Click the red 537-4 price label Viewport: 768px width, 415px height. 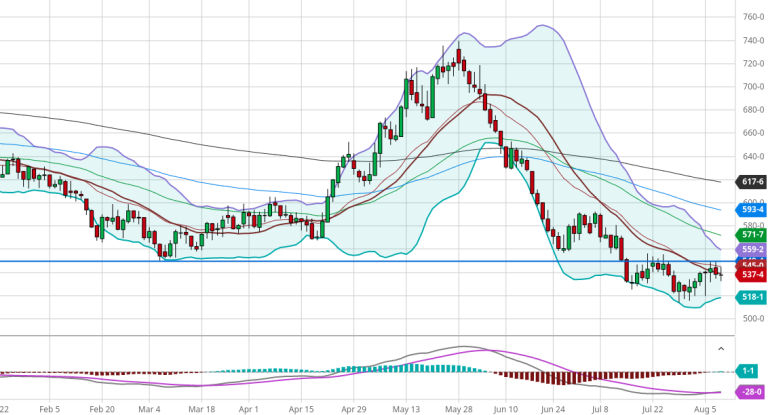752,274
